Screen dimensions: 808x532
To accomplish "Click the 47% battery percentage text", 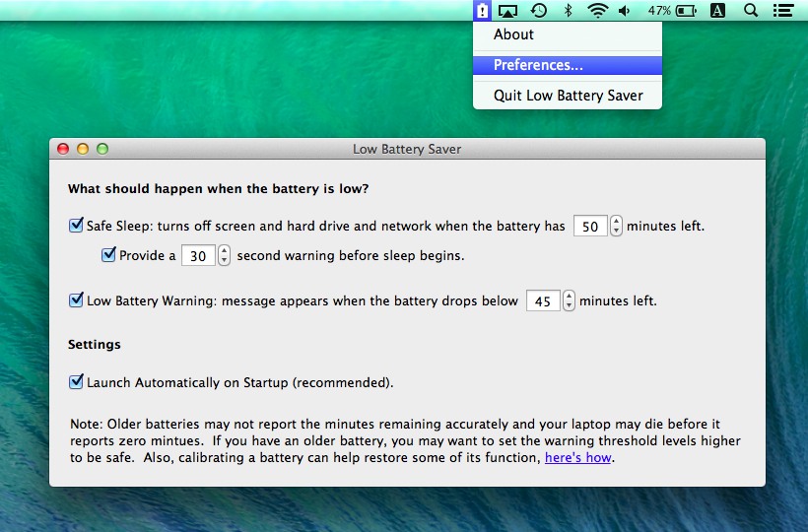I will (659, 11).
